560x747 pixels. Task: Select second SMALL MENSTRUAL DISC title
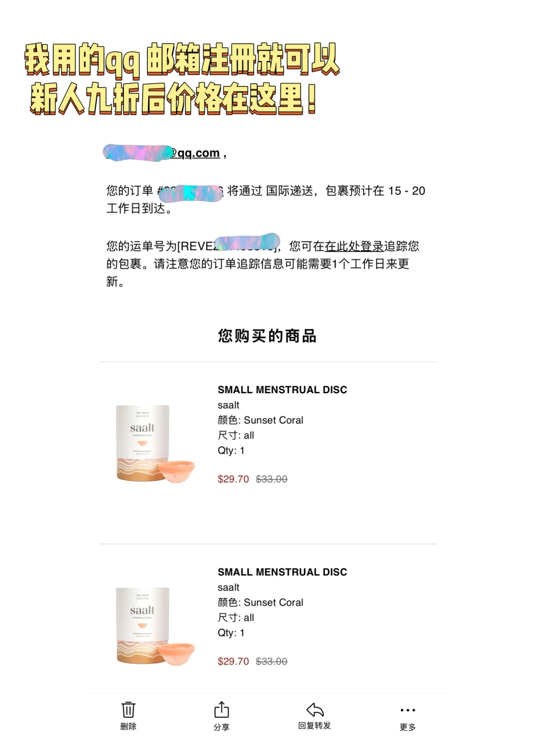tap(282, 572)
